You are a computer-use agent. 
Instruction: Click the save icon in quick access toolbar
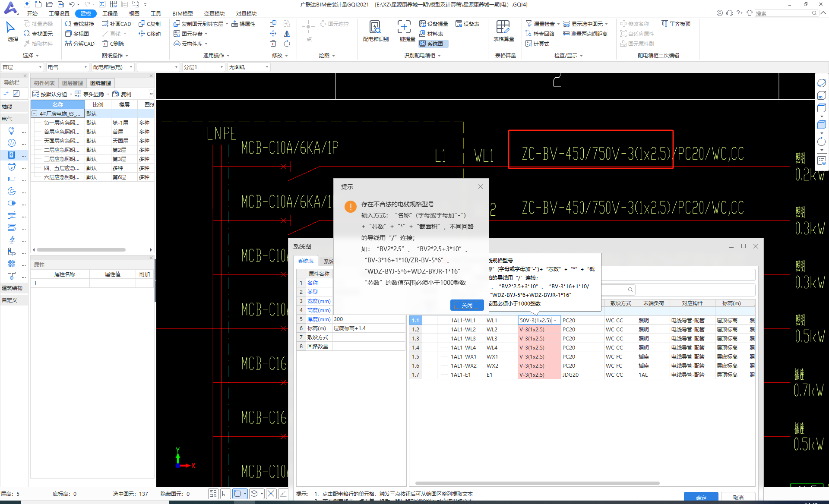click(61, 4)
